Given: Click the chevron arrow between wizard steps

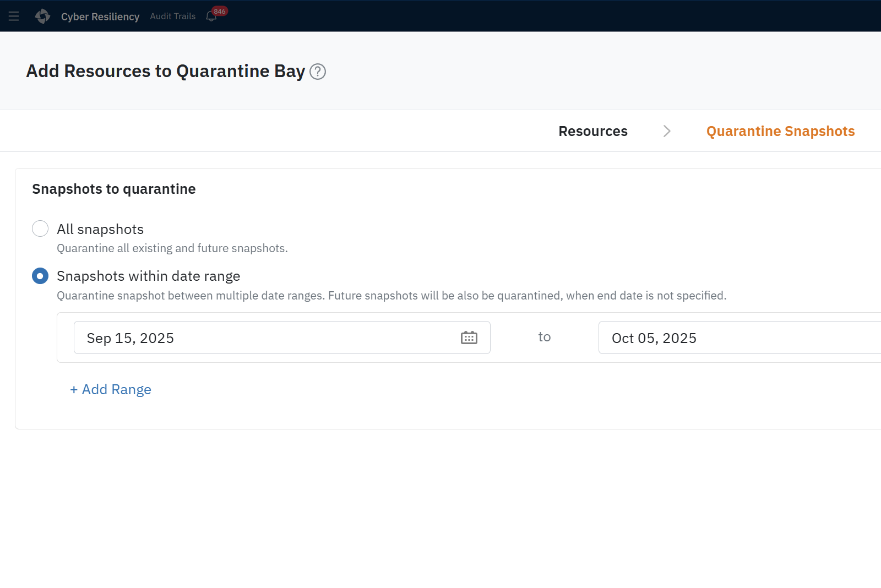Looking at the screenshot, I should point(667,131).
